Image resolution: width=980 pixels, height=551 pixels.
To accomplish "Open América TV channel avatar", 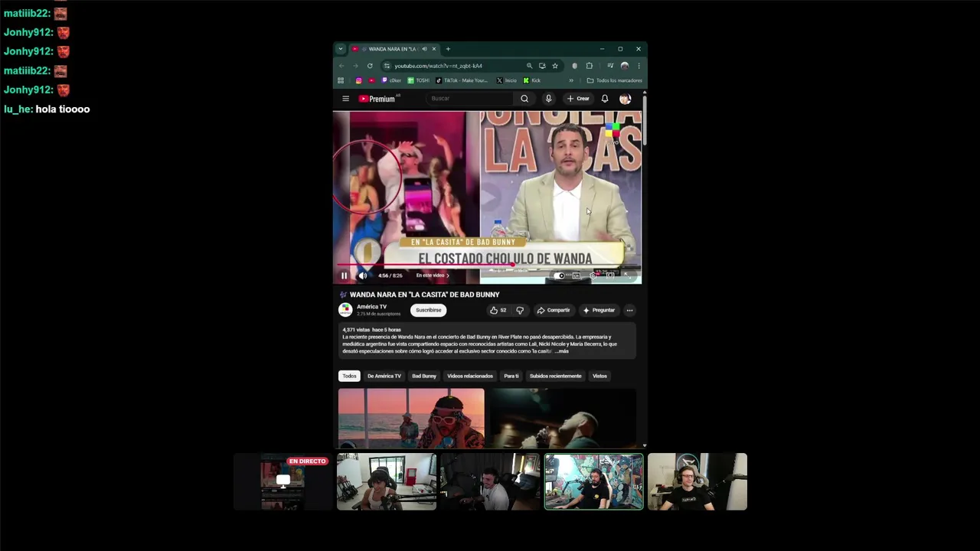I will point(345,310).
